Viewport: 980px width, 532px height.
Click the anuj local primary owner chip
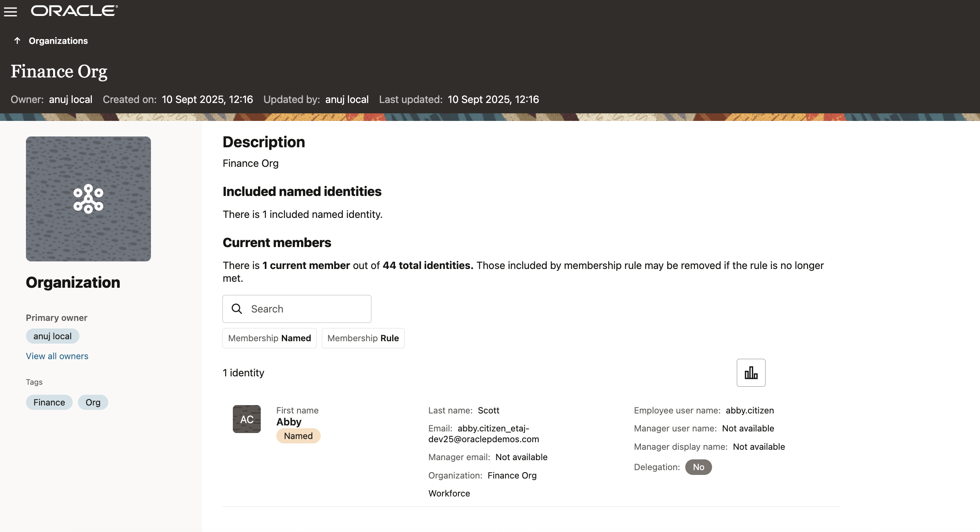[53, 336]
